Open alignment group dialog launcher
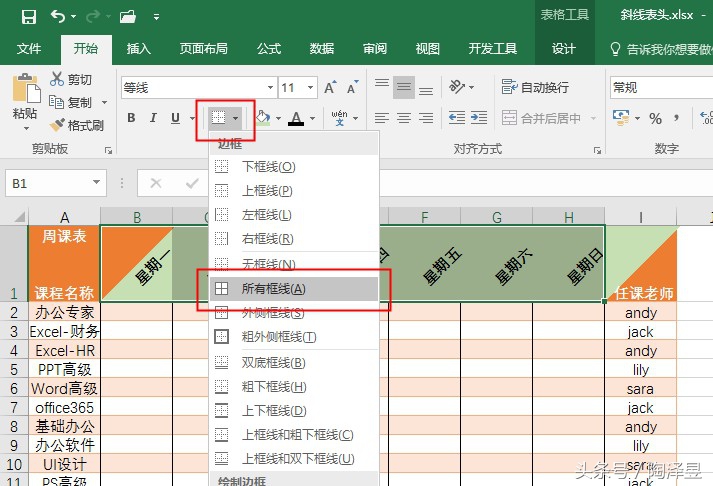Viewport: 713px width, 486px height. pyautogui.click(x=597, y=150)
